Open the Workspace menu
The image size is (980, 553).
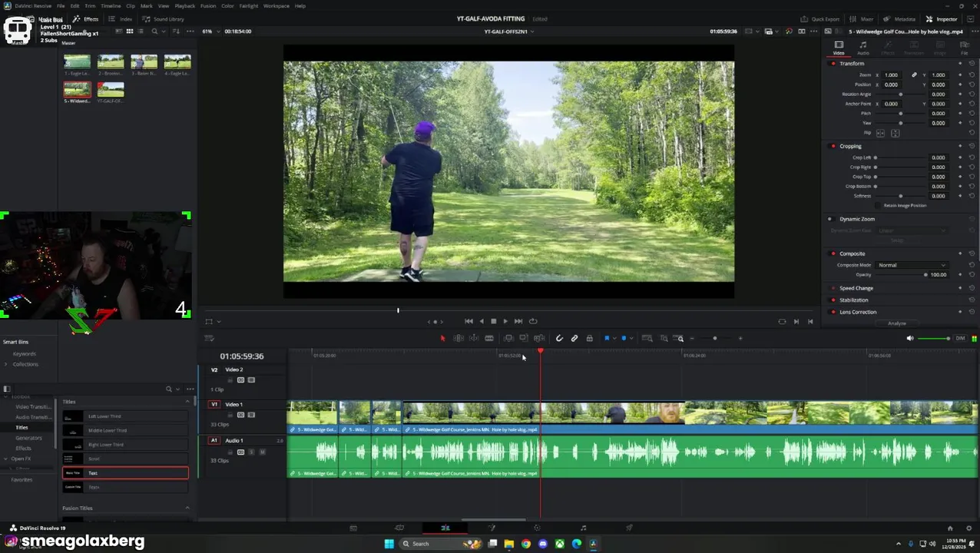coord(276,5)
